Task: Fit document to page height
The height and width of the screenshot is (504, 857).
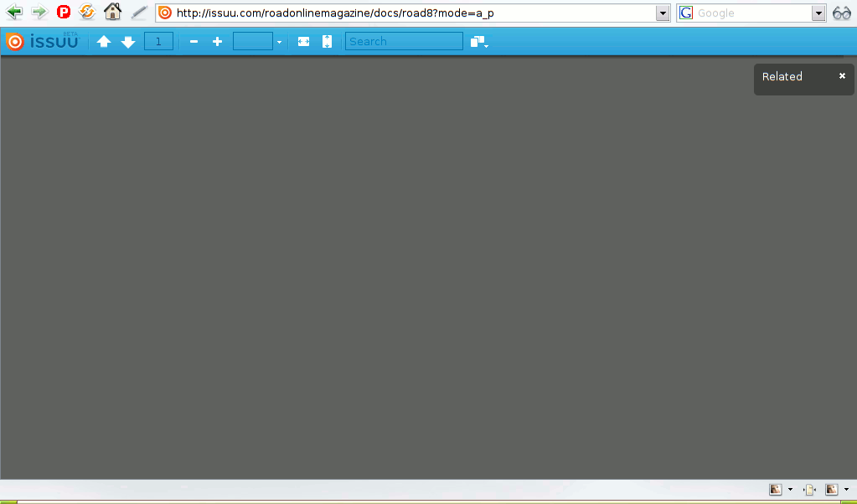Action: click(x=327, y=42)
